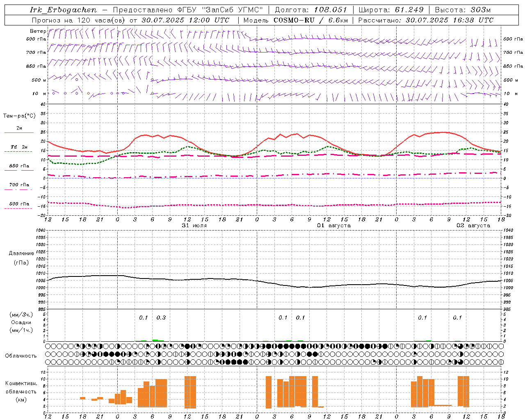Click the 'Высота: 303м' elevation text
525x420 pixels.
coord(463,10)
